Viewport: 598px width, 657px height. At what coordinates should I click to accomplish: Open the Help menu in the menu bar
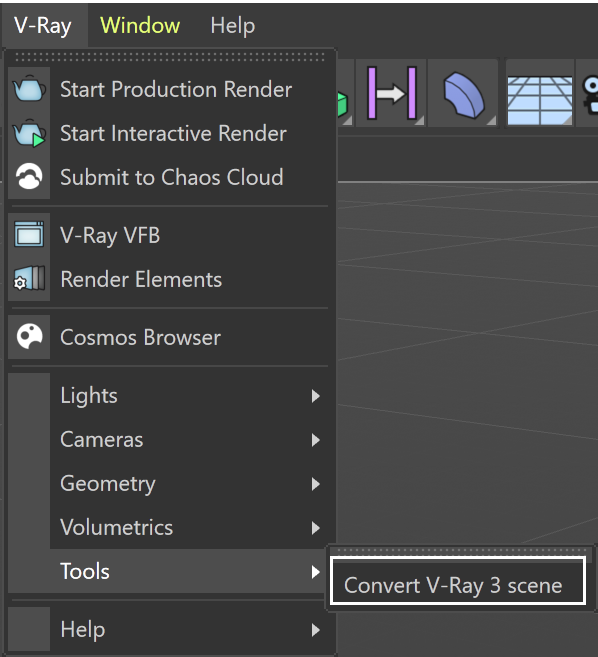coord(233,26)
